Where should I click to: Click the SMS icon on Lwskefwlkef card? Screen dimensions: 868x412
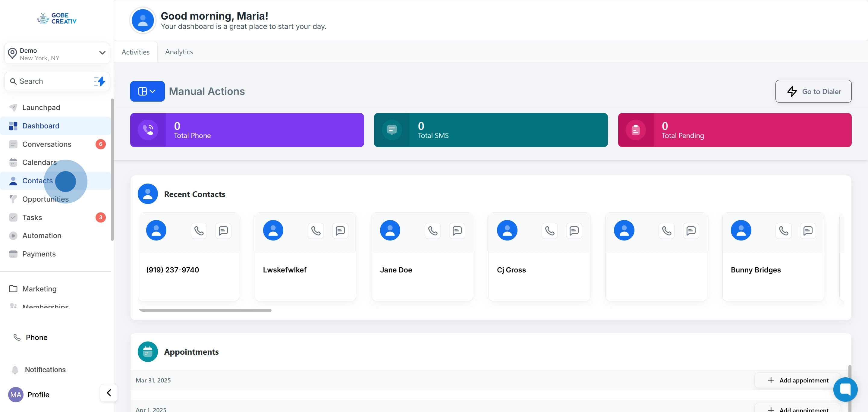coord(340,231)
